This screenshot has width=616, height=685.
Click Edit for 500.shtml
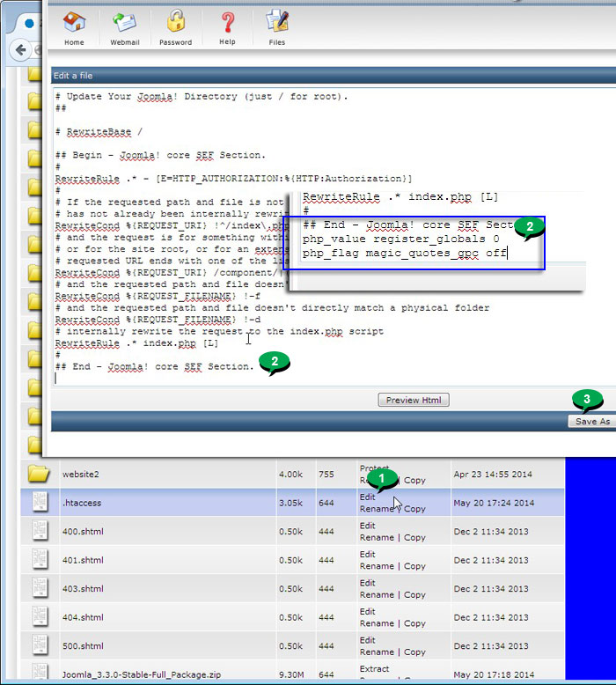tap(367, 640)
